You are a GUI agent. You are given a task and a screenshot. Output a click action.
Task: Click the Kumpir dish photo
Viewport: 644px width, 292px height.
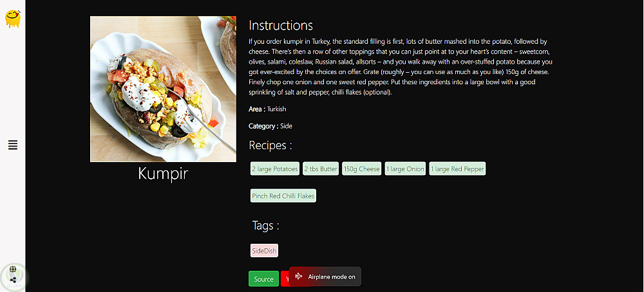point(163,89)
